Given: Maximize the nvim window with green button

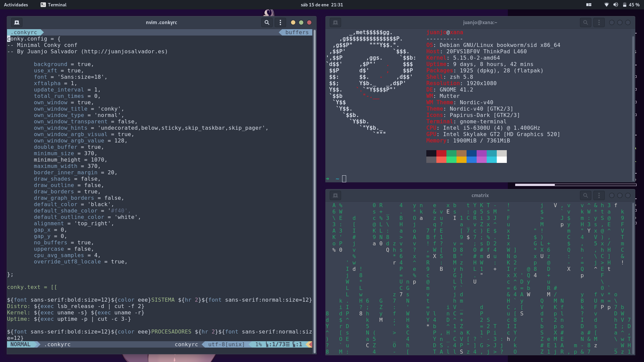Looking at the screenshot, I should pos(301,22).
